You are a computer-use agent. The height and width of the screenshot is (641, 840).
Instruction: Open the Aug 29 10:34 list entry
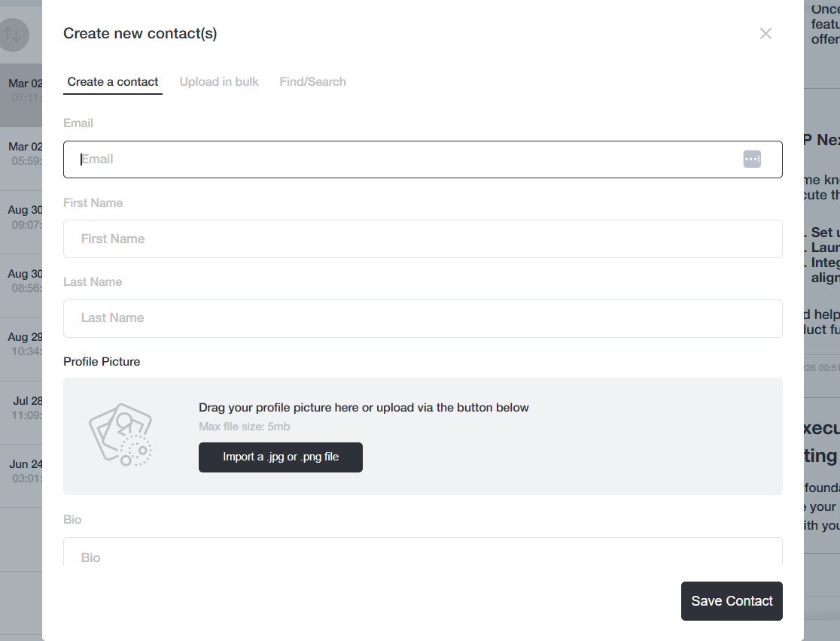click(23, 344)
